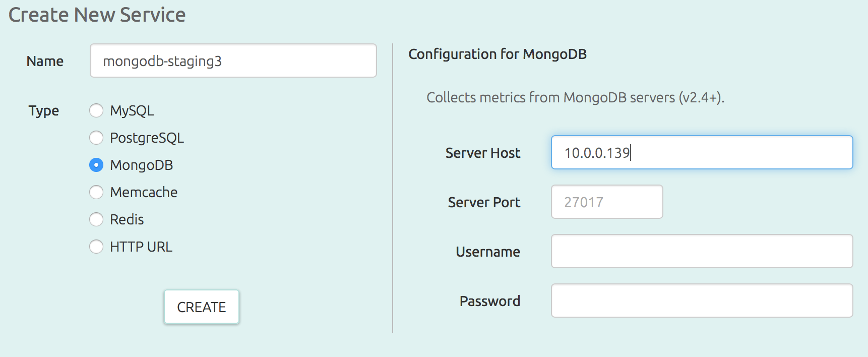Focus the Password input box

702,301
